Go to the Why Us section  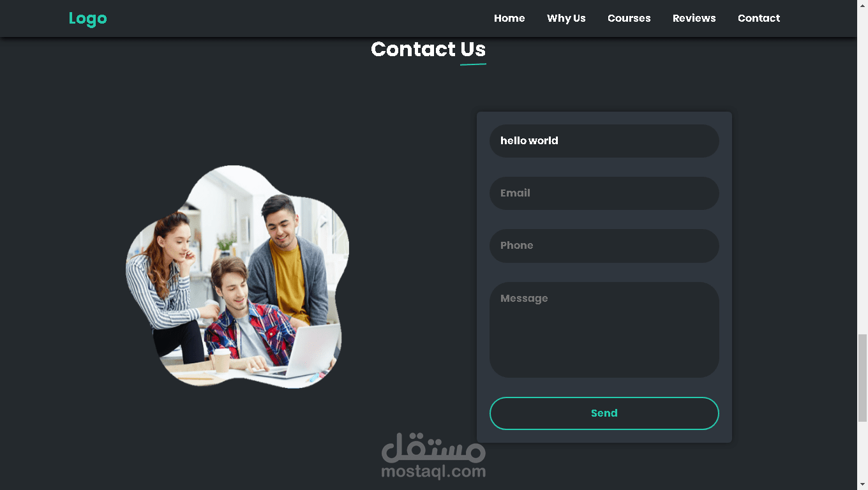(566, 19)
